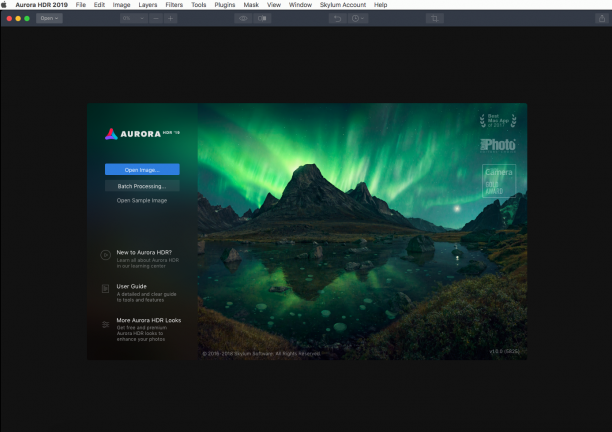
Task: Open the Image menu
Action: click(121, 5)
